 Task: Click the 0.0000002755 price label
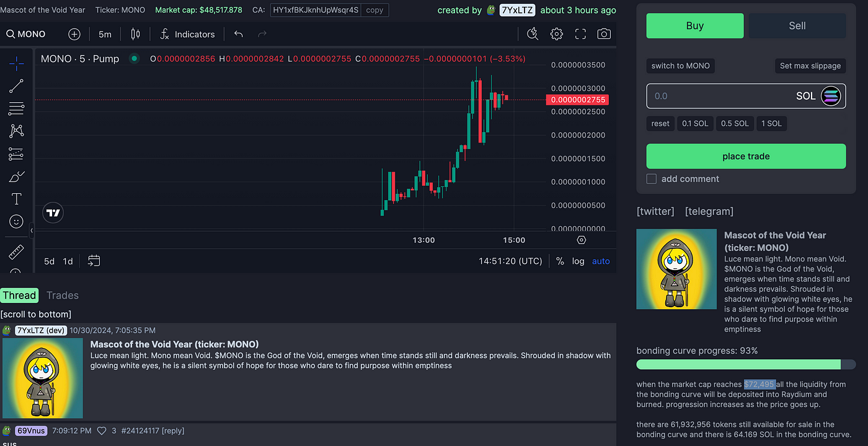pyautogui.click(x=577, y=100)
